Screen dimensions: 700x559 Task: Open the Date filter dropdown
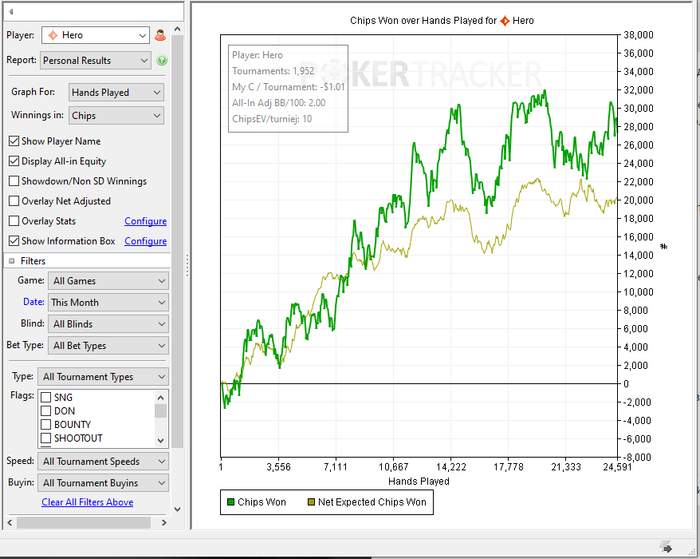[x=108, y=302]
